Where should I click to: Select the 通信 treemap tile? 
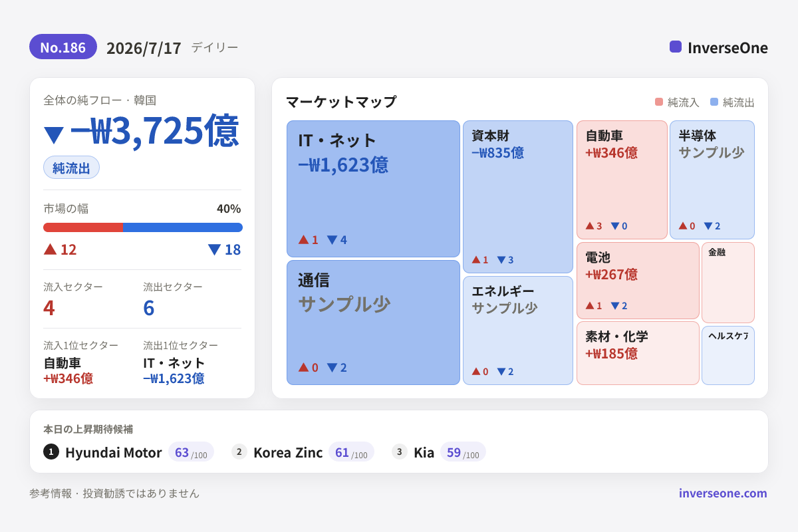pyautogui.click(x=373, y=323)
